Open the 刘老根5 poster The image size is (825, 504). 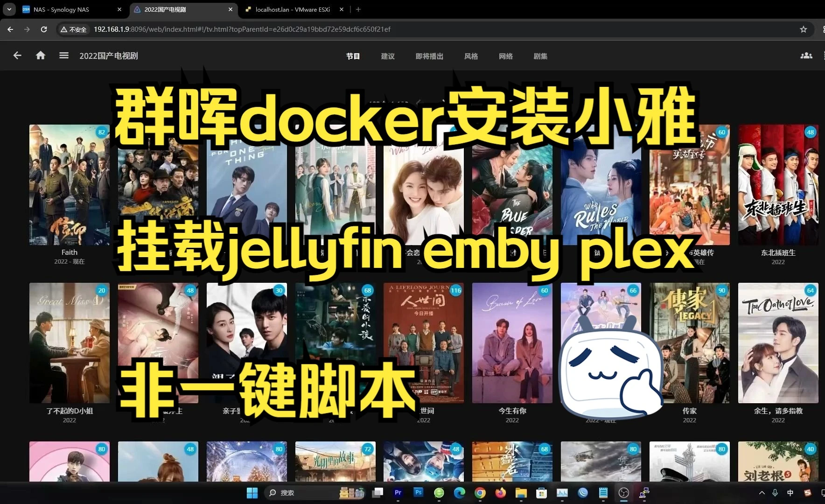[x=778, y=462]
